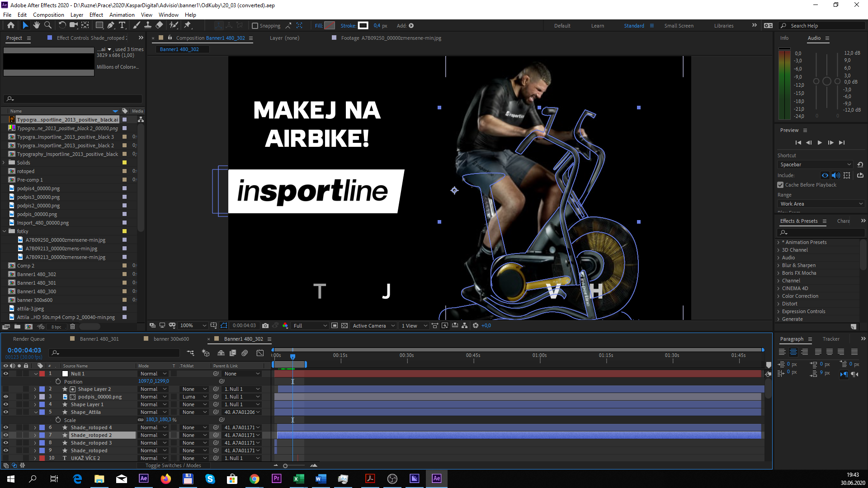868x488 pixels.
Task: Open the Active Camera dropdown
Action: (374, 326)
